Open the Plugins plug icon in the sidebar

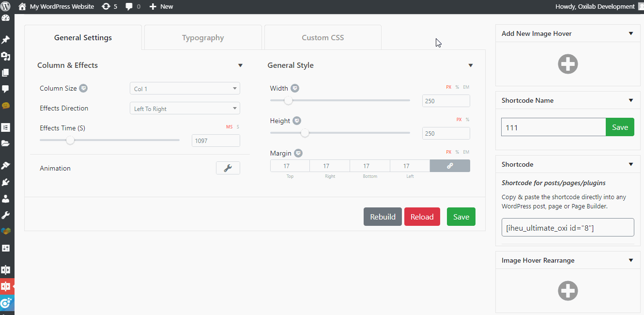6,182
